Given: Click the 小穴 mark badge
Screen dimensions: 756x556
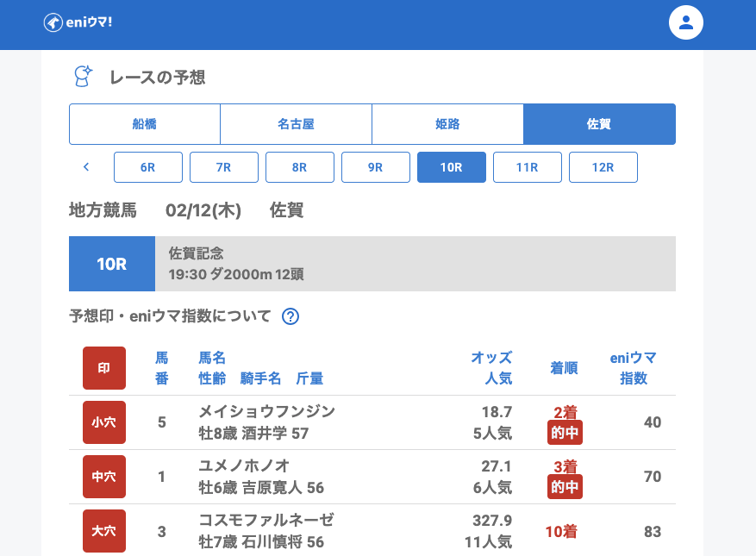Looking at the screenshot, I should (104, 422).
